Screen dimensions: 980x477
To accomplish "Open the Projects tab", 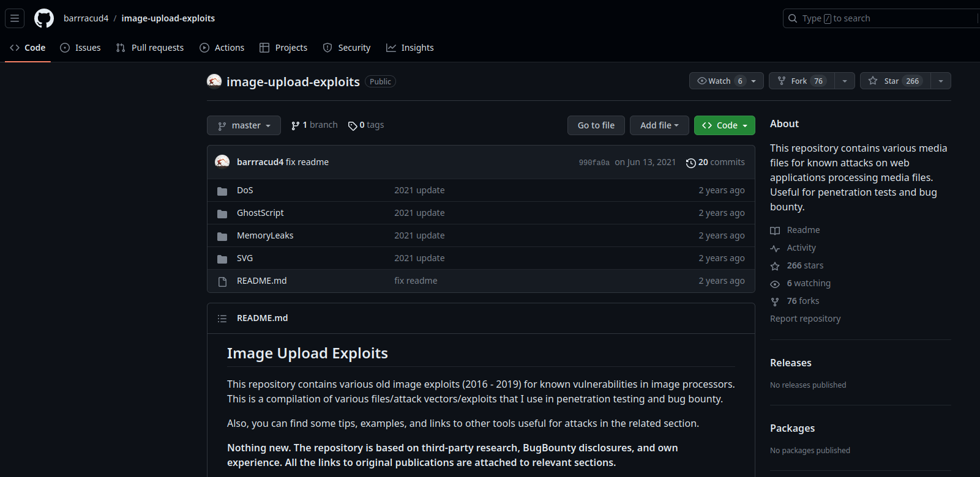I will point(283,48).
